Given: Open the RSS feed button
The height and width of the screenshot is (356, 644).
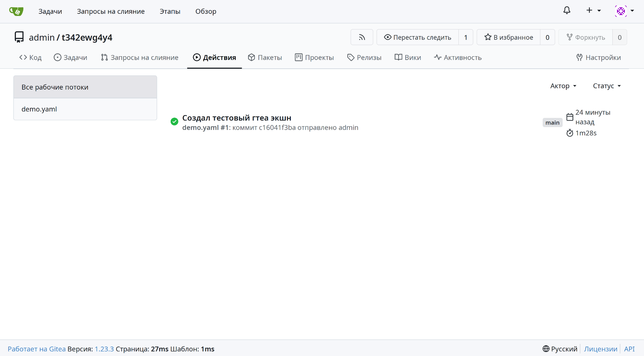Looking at the screenshot, I should [362, 37].
